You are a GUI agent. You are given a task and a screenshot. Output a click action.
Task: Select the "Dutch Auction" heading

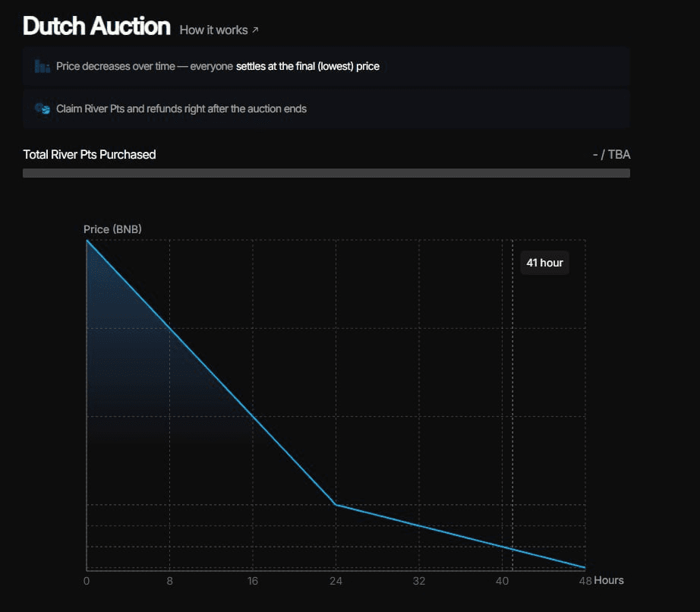(x=96, y=27)
